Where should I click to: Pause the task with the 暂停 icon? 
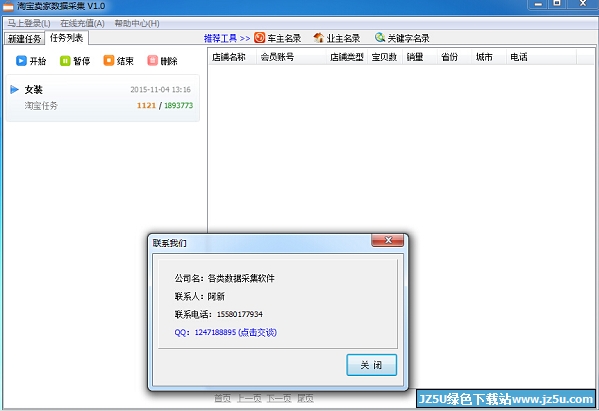click(65, 61)
